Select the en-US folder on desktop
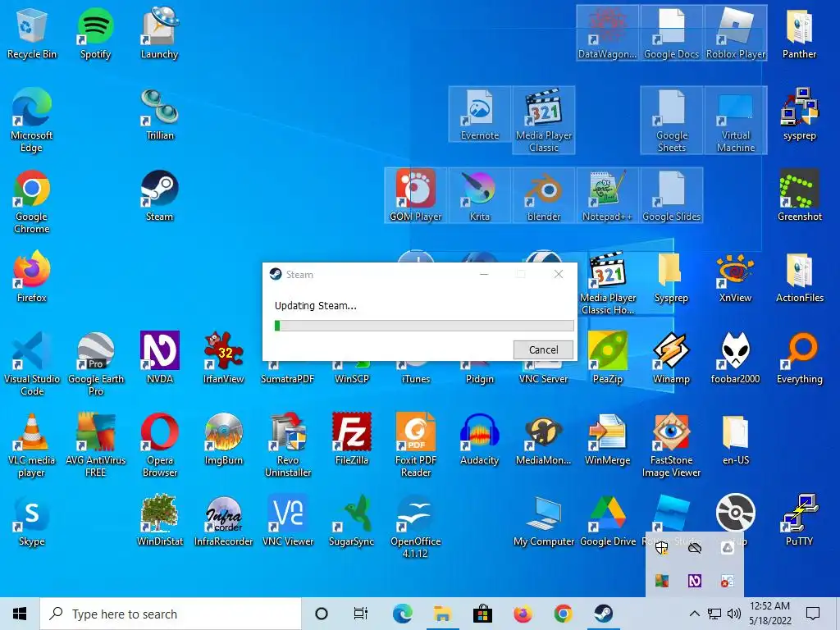Viewport: 840px width, 630px height. [x=736, y=440]
